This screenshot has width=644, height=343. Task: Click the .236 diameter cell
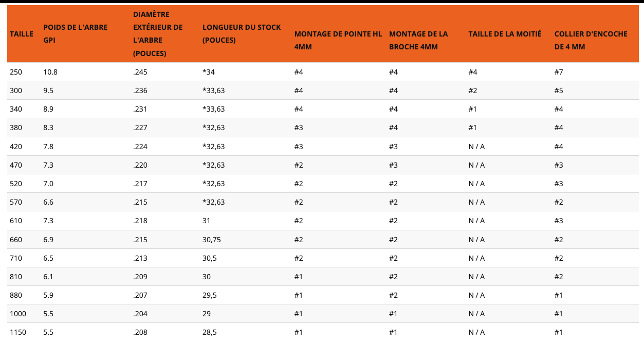pyautogui.click(x=140, y=91)
